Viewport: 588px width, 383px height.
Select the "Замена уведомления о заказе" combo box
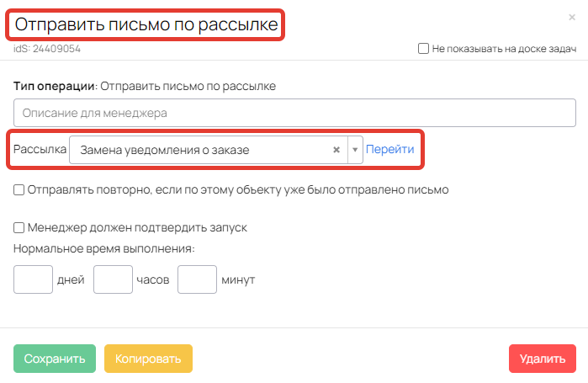click(x=216, y=150)
